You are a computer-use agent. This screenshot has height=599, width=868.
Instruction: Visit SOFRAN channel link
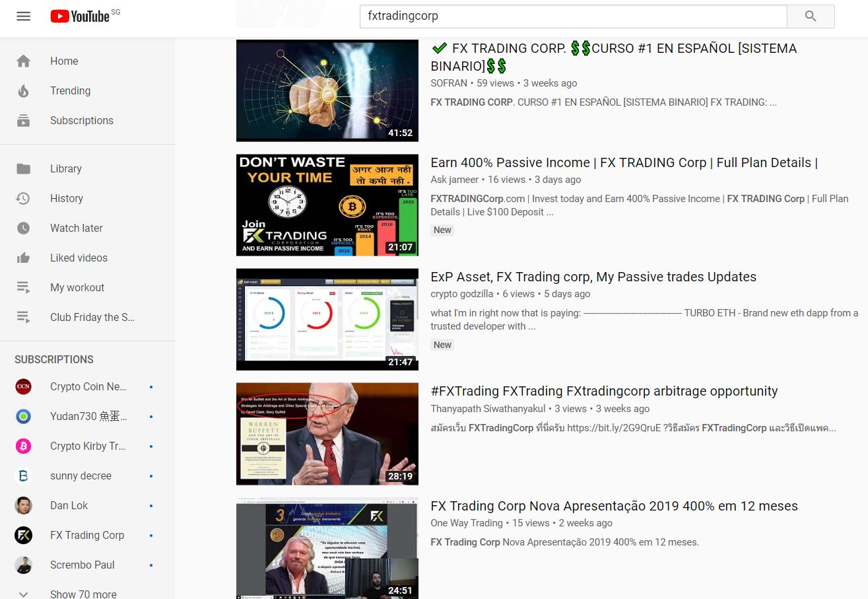tap(449, 83)
